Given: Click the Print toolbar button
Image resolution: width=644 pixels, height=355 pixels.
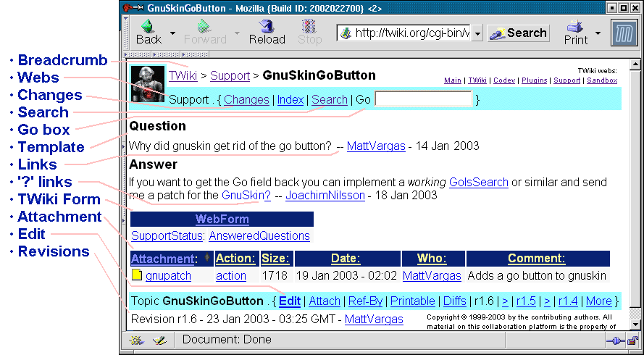Looking at the screenshot, I should tap(576, 33).
